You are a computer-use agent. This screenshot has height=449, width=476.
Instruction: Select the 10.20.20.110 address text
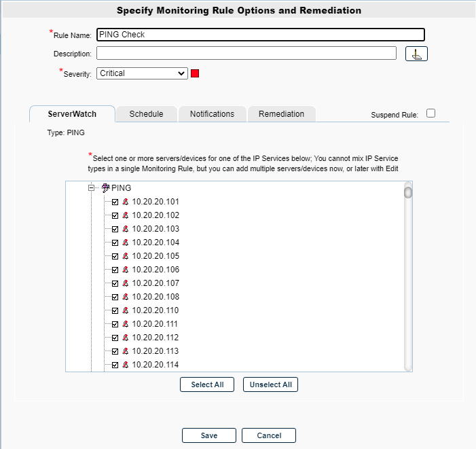[x=155, y=310]
